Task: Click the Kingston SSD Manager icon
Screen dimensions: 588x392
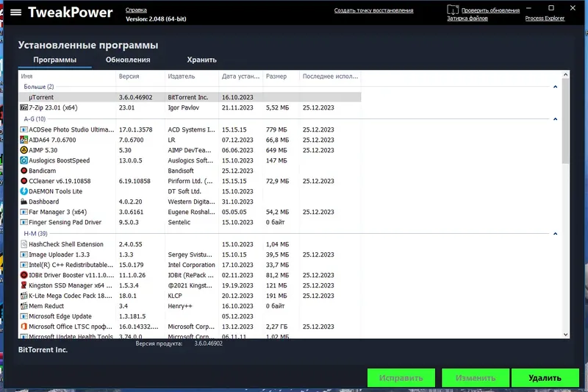Action: pyautogui.click(x=24, y=285)
